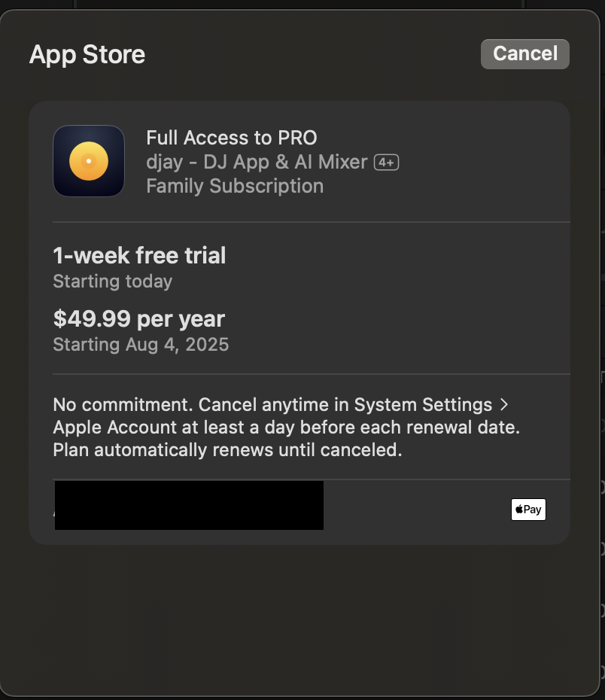
Task: Click the empty area below the subscription card
Action: (299, 618)
